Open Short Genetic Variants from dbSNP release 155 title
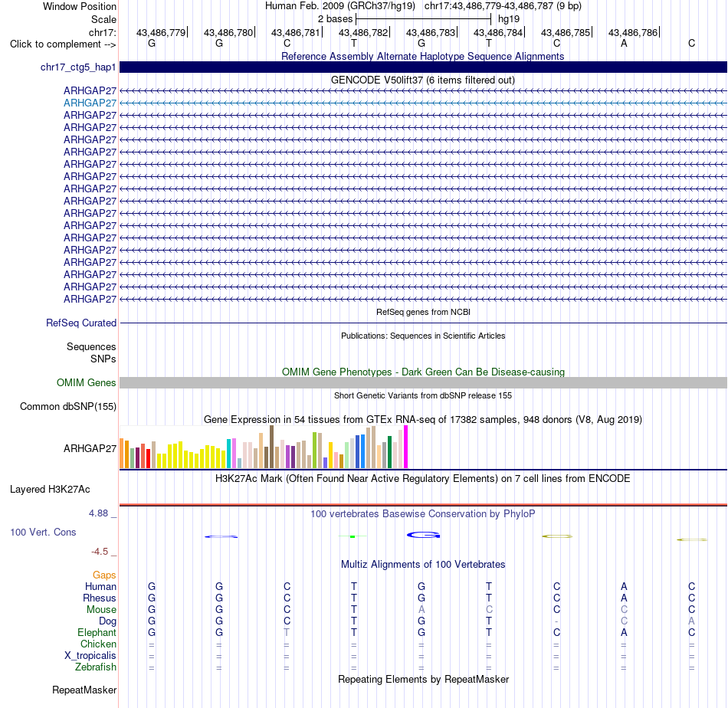Viewport: 728px width, 708px height. pos(423,395)
